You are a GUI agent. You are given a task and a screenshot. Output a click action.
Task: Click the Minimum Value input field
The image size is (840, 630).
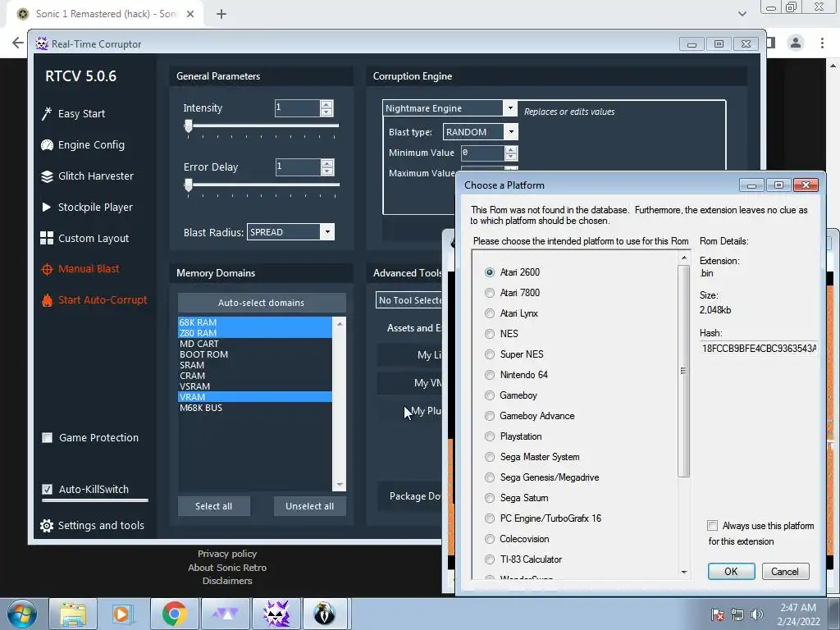pyautogui.click(x=482, y=153)
